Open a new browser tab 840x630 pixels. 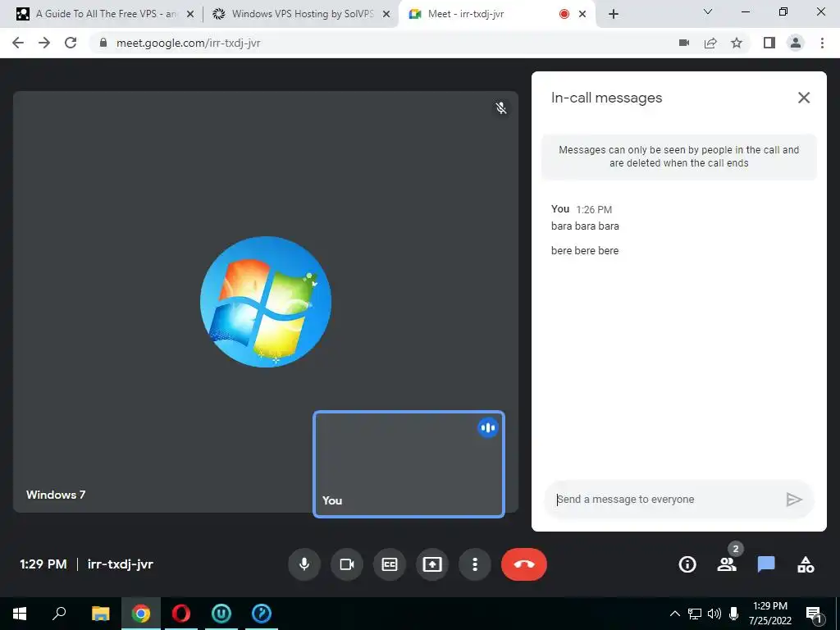(x=614, y=15)
